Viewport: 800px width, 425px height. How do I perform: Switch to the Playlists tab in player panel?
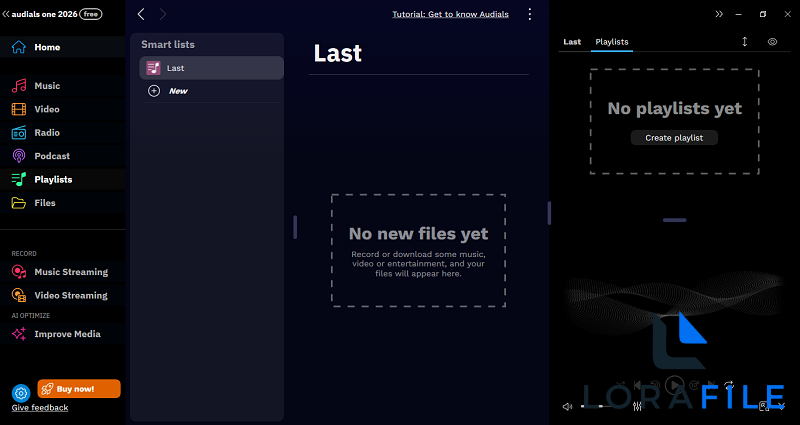click(612, 42)
